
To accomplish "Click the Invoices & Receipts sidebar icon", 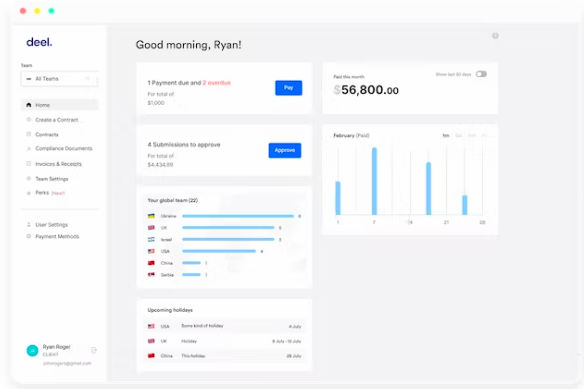I will (x=29, y=164).
